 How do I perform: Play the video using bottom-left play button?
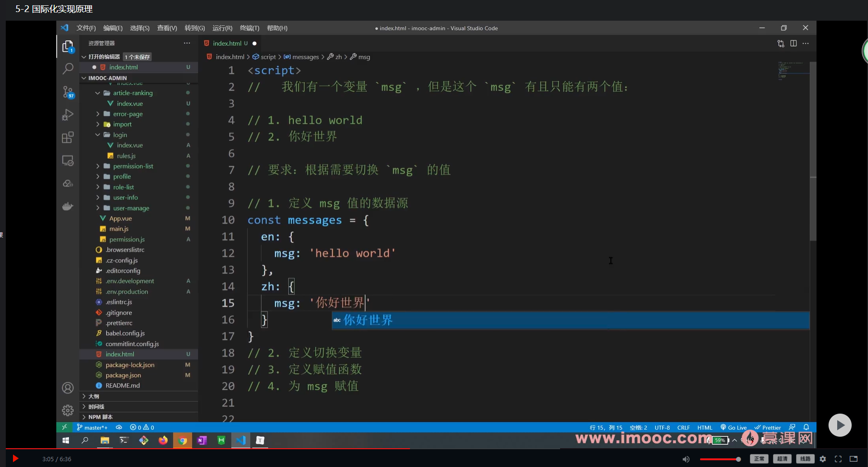coord(15,459)
